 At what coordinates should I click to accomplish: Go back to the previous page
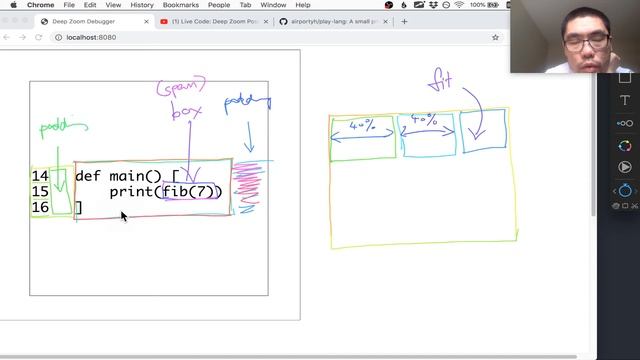coord(7,37)
